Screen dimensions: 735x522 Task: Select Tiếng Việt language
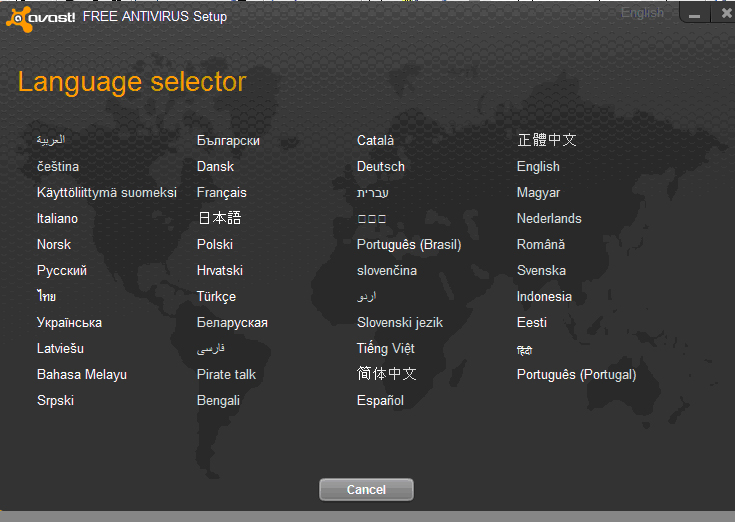[x=386, y=349]
